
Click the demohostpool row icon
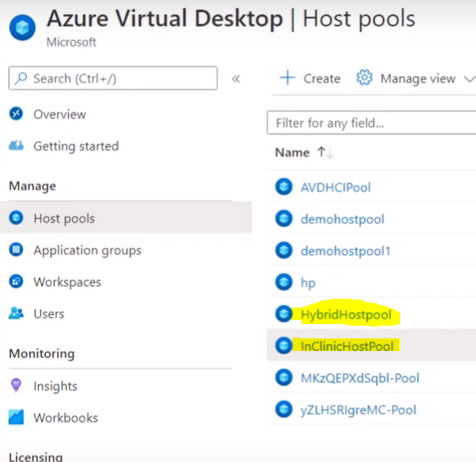coord(284,219)
